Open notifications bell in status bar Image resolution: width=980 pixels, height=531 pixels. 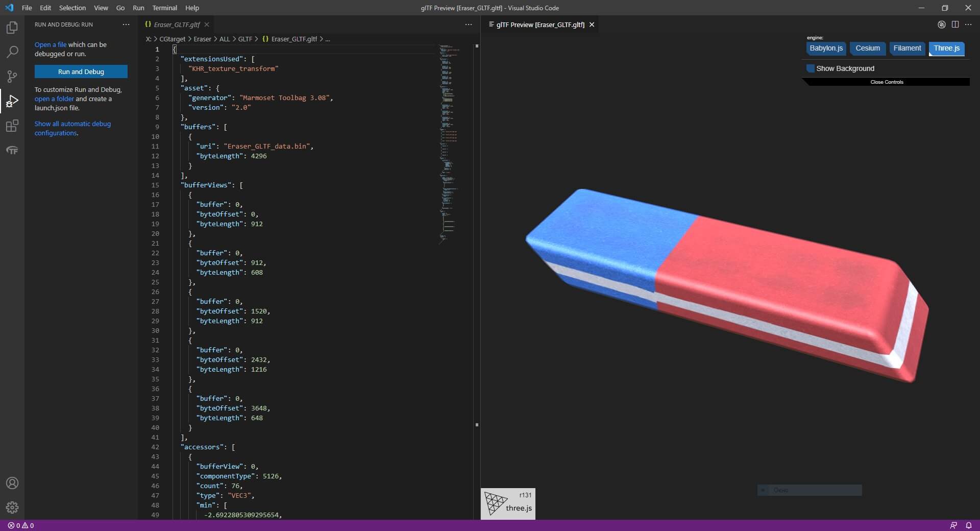click(968, 525)
